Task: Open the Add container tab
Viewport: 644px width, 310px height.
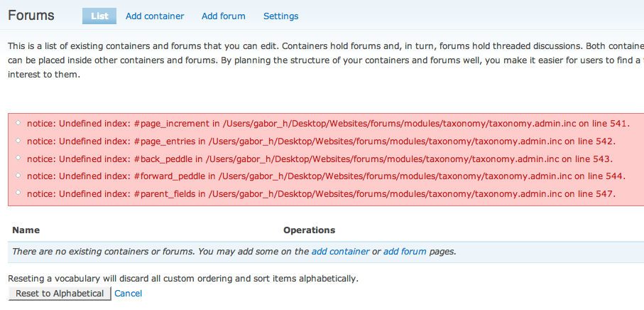Action: tap(155, 16)
